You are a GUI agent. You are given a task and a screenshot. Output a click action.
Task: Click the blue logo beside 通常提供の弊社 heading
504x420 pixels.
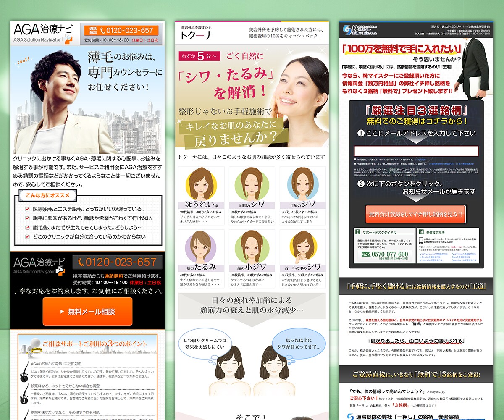pos(350,417)
